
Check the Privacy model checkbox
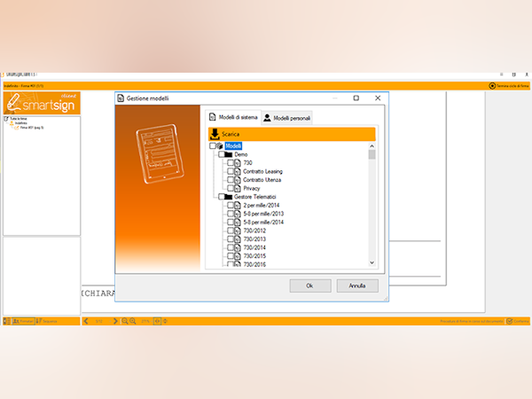(231, 188)
